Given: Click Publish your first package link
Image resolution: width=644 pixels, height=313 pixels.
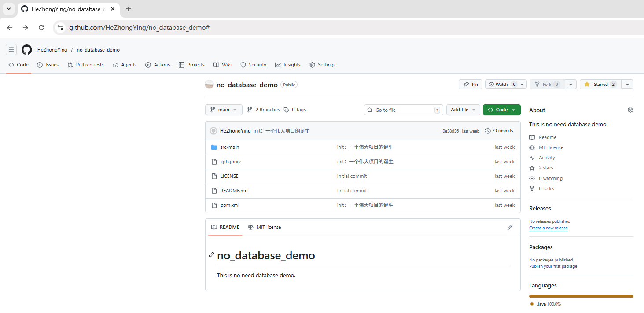Looking at the screenshot, I should click(x=553, y=266).
